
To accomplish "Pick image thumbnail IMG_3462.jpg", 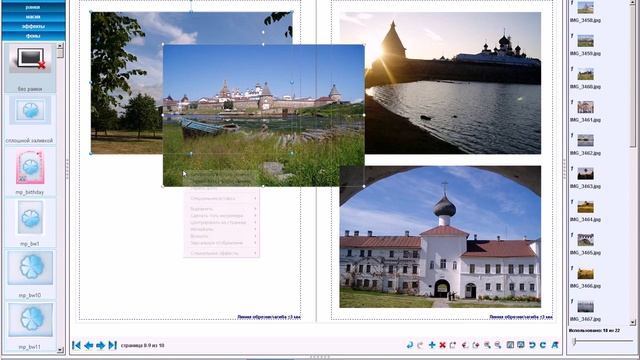I will pos(585,140).
